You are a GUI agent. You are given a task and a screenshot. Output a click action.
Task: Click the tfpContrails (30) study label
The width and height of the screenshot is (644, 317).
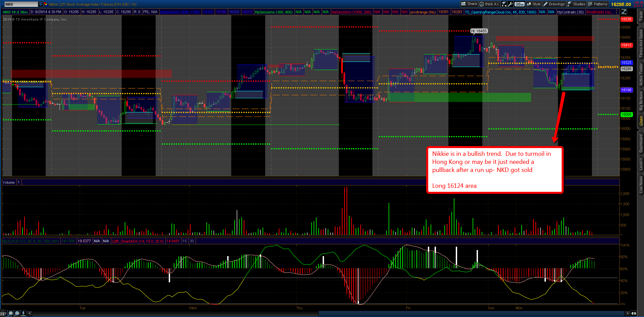click(570, 12)
